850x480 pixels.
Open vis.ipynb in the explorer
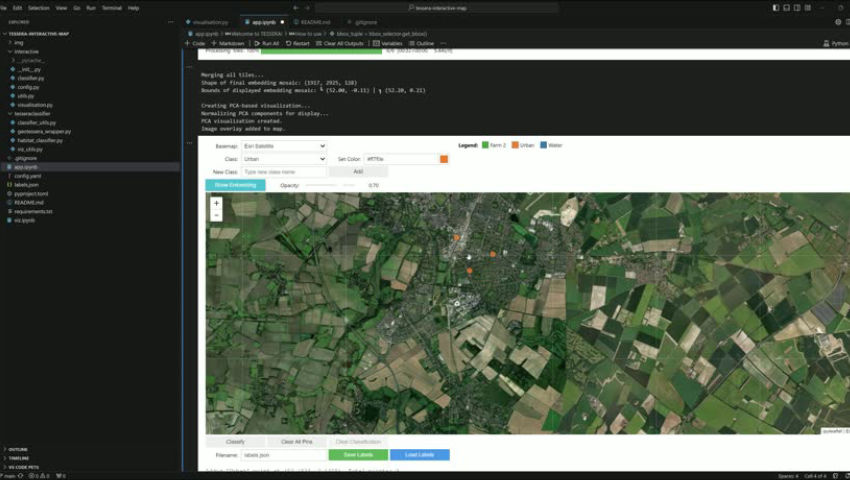24,220
